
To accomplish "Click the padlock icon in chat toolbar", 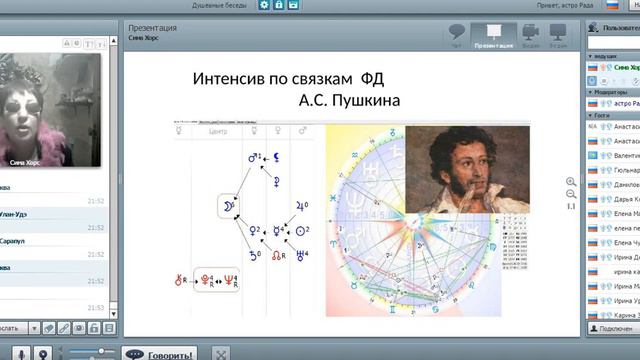I will click(x=94, y=328).
